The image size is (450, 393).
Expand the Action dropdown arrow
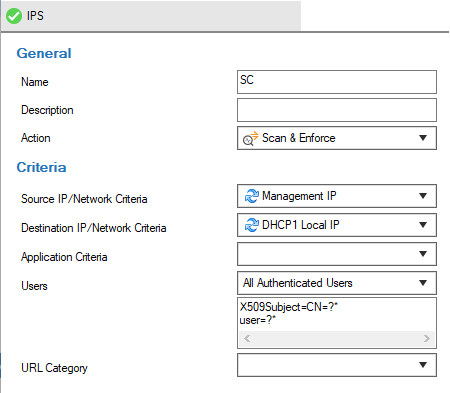(x=423, y=138)
